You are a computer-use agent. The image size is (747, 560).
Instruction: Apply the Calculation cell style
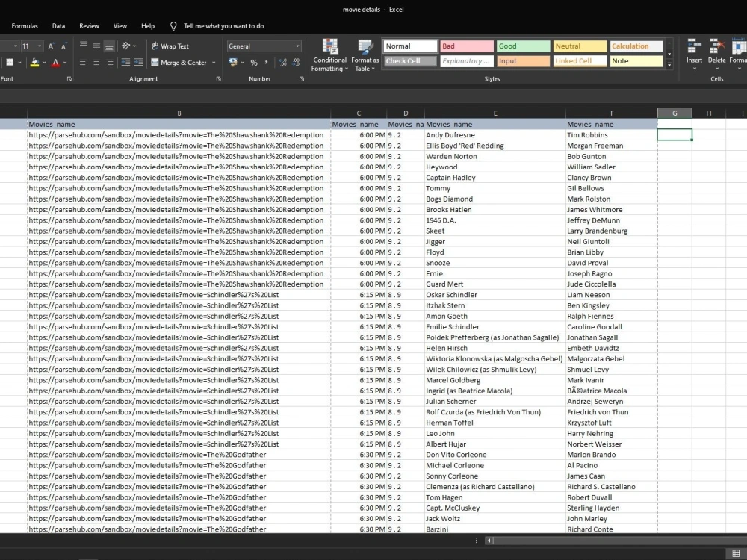[636, 46]
